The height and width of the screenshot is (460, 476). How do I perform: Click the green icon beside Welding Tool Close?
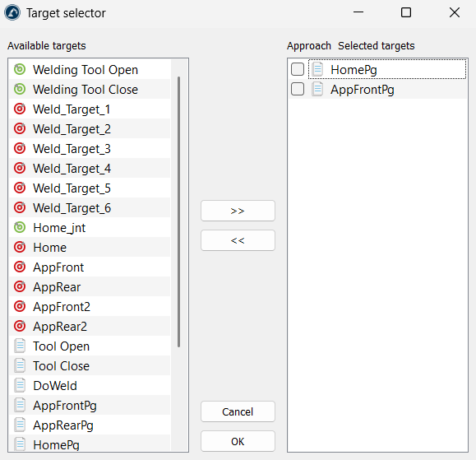tap(20, 90)
